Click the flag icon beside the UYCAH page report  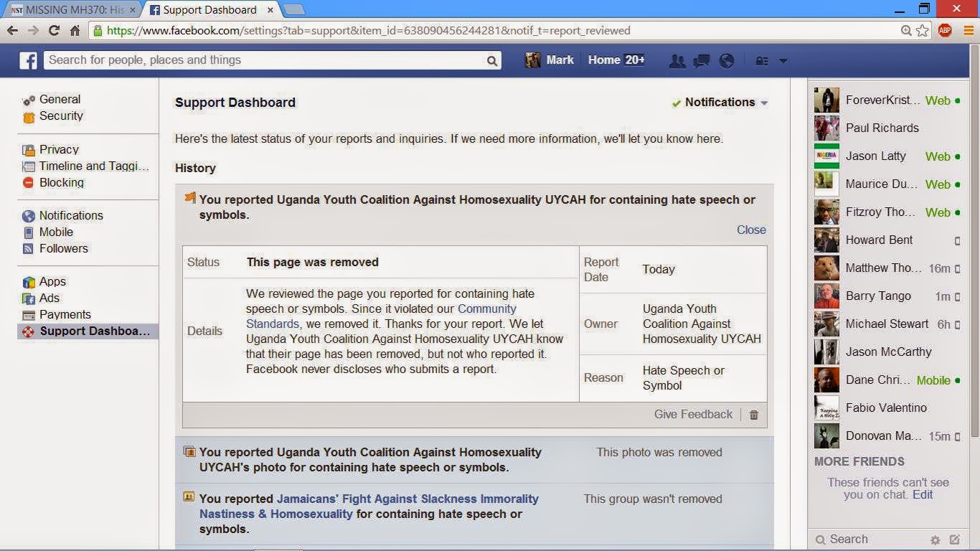(x=190, y=198)
